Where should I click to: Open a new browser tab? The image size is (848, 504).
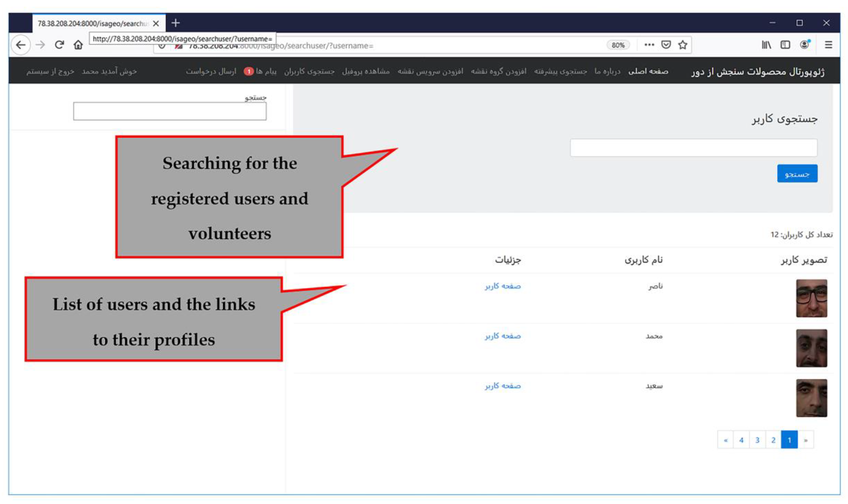pos(176,23)
